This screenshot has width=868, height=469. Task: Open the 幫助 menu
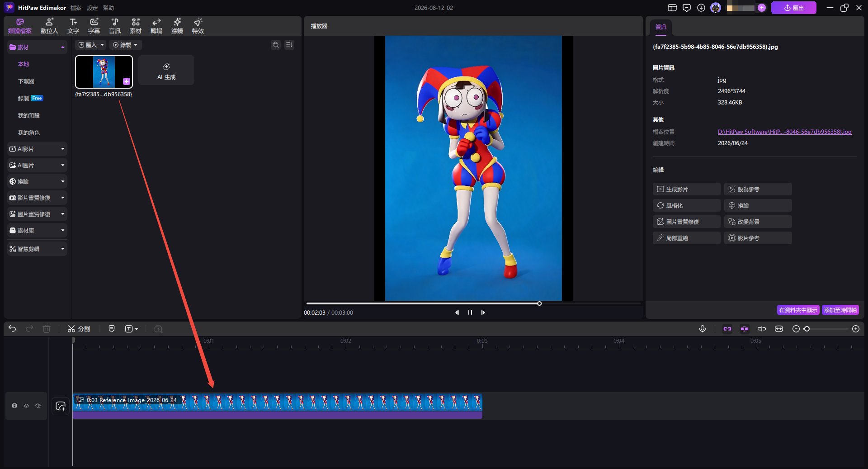coord(108,8)
